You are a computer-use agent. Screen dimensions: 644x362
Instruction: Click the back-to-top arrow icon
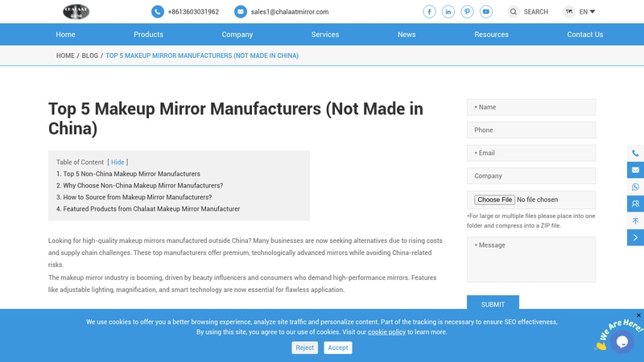coord(635,220)
